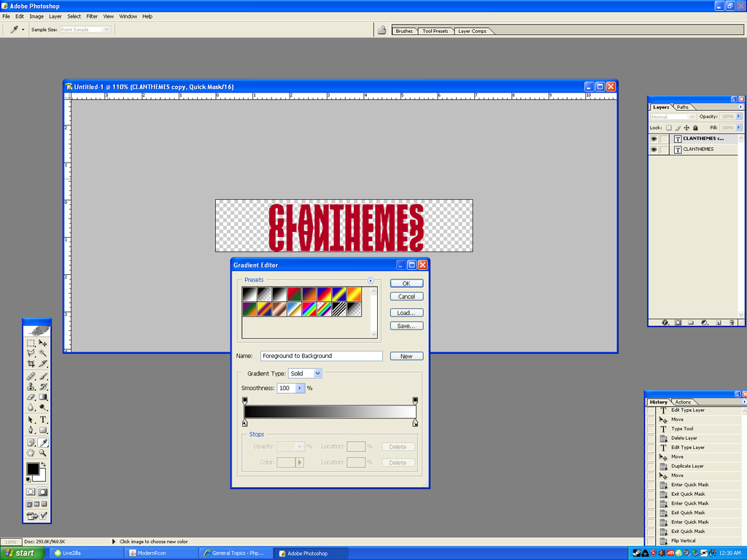Click create new layer icon
This screenshot has width=747, height=560.
(719, 322)
